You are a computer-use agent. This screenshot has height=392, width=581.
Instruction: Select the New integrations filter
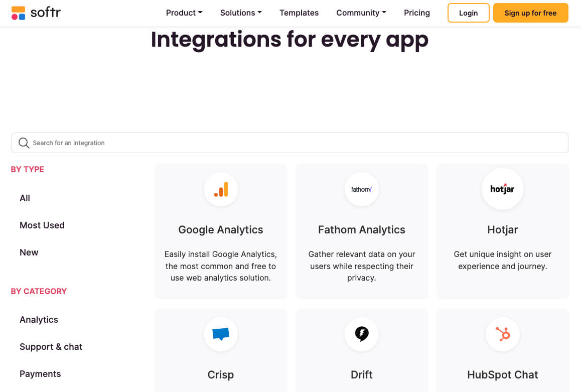coord(29,252)
